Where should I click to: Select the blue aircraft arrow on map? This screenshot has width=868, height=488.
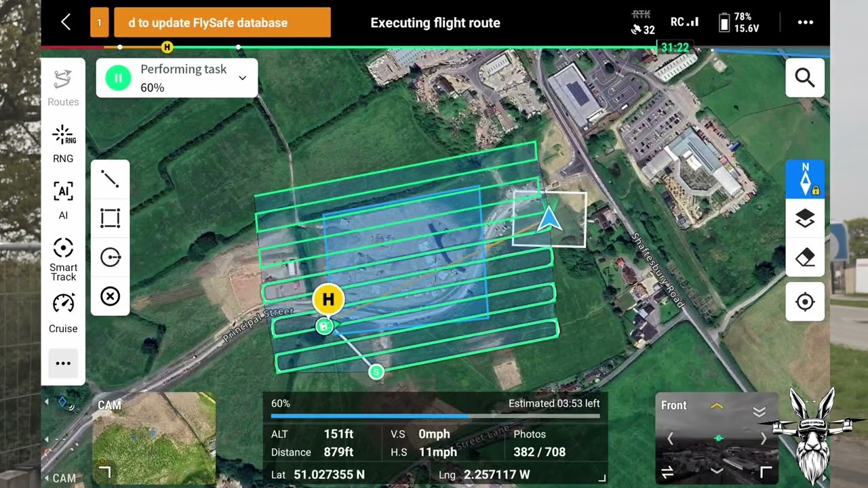tap(549, 220)
